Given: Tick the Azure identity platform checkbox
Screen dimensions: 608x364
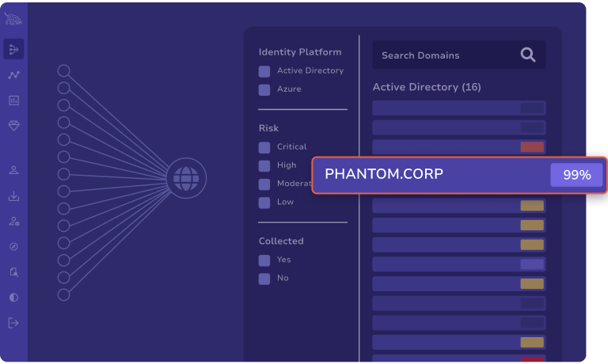Looking at the screenshot, I should (264, 89).
